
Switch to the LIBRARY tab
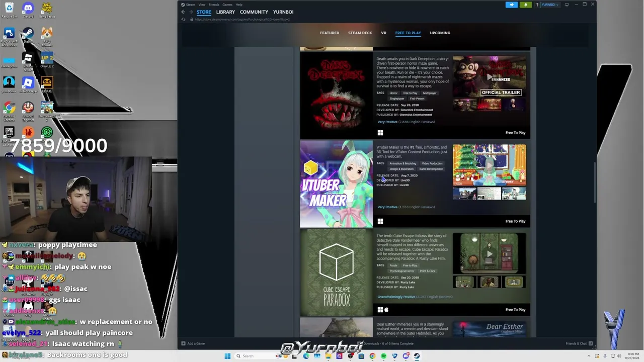point(225,12)
